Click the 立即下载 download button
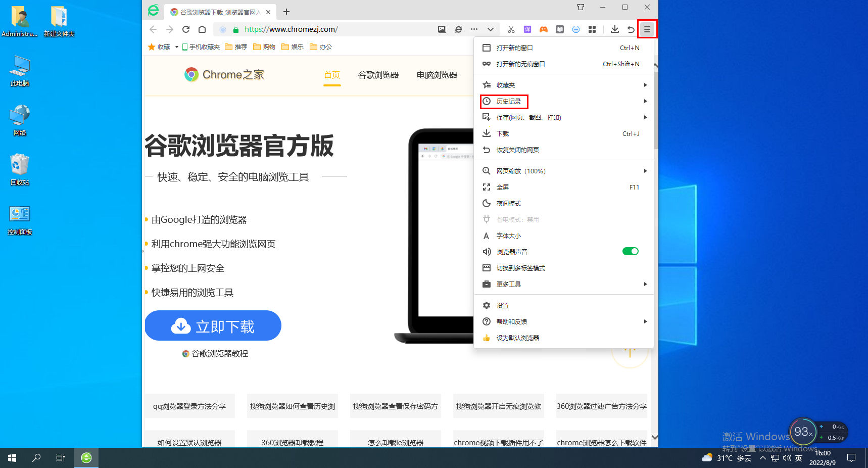 point(213,325)
